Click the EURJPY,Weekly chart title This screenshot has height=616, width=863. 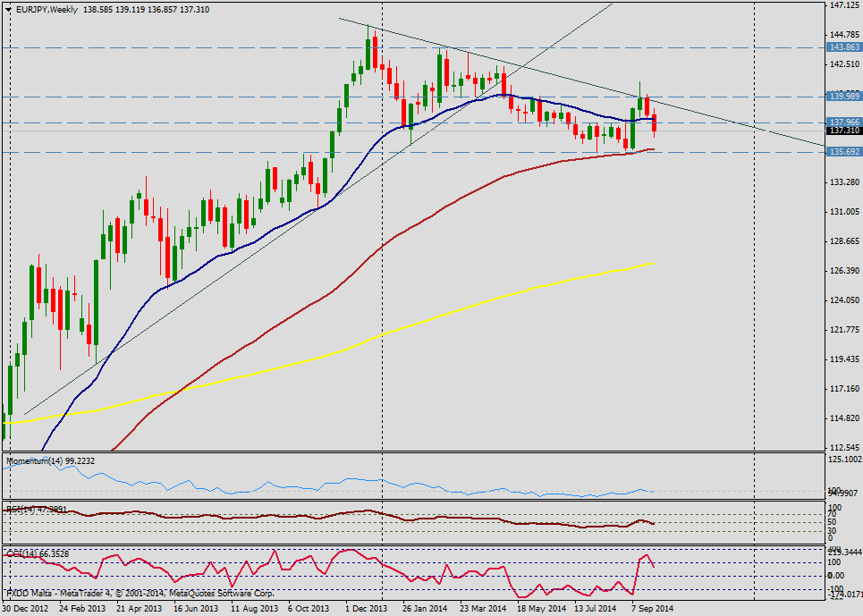click(x=47, y=8)
